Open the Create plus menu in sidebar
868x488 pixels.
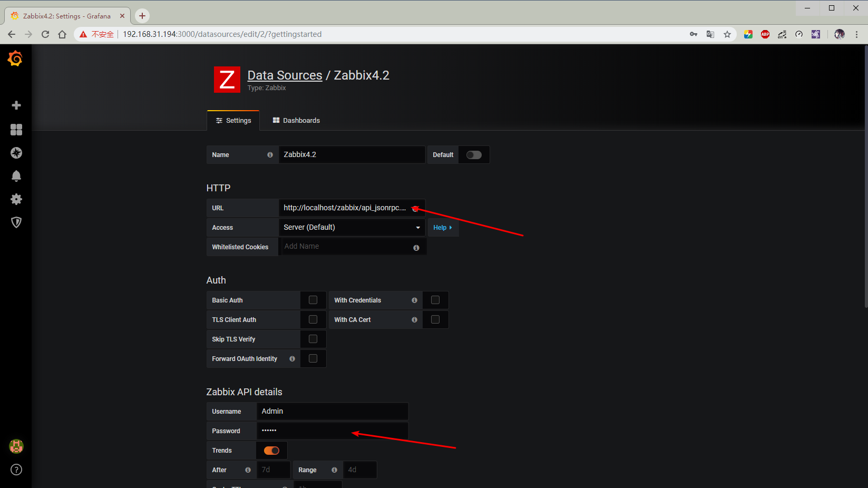coord(16,105)
